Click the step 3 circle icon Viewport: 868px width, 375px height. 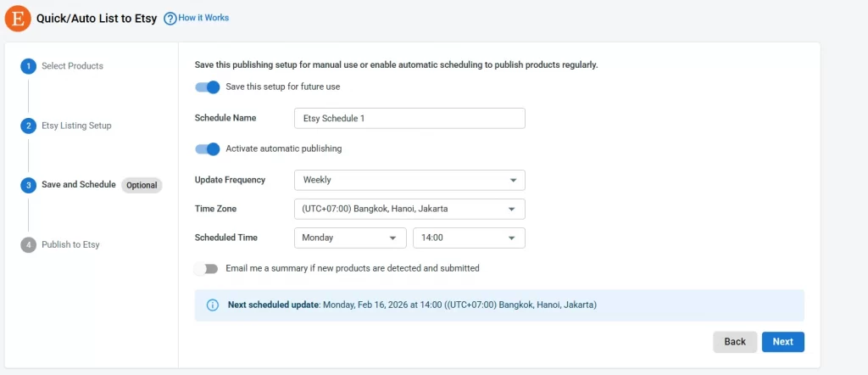pyautogui.click(x=28, y=185)
